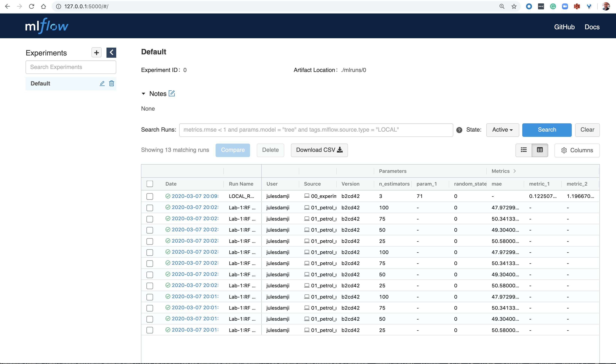Click the rename pencil icon for Default
The height and width of the screenshot is (364, 616).
(x=102, y=83)
